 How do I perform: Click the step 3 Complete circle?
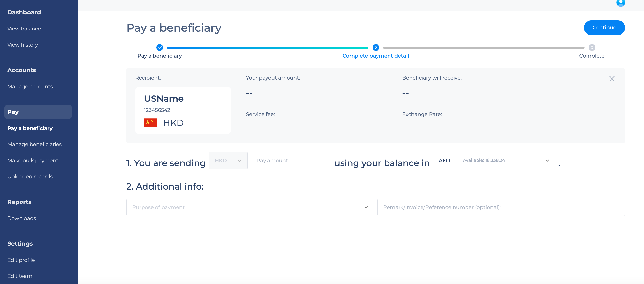point(592,47)
